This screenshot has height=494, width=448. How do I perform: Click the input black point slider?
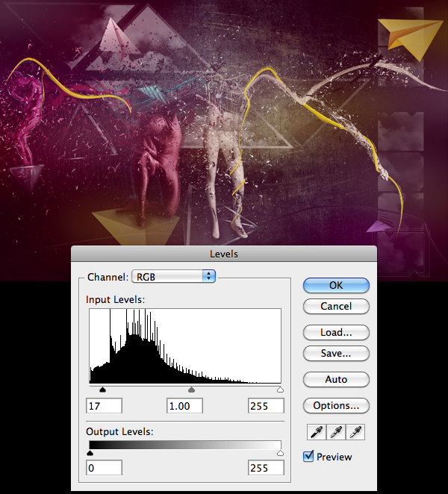click(102, 390)
